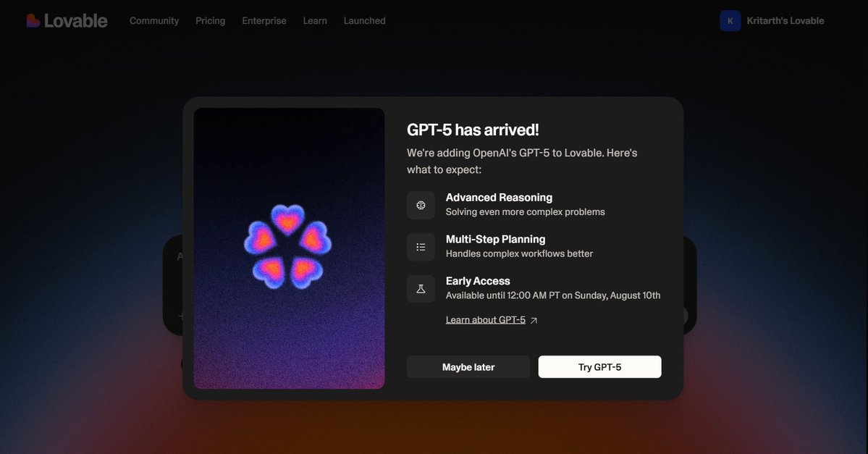Click the Advanced Reasoning feature title

499,198
